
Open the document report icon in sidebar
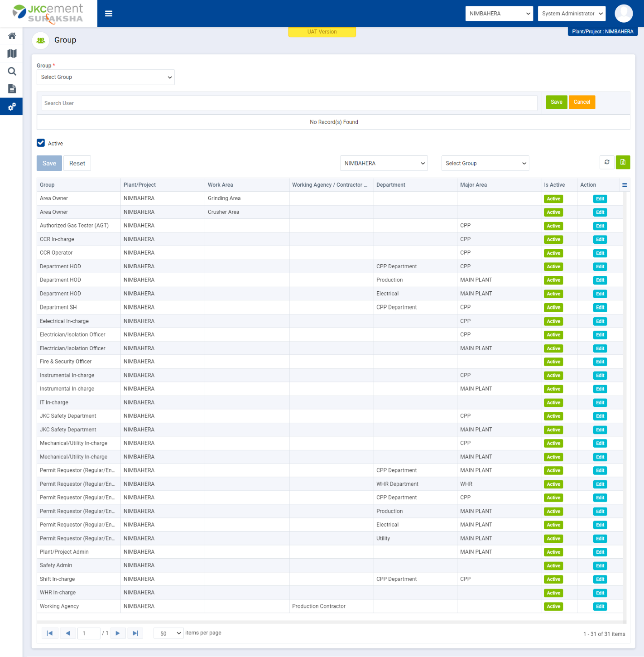[x=12, y=89]
